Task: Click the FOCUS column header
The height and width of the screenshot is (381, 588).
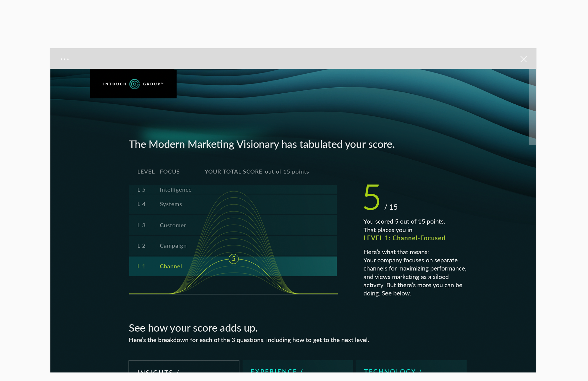Action: (170, 172)
